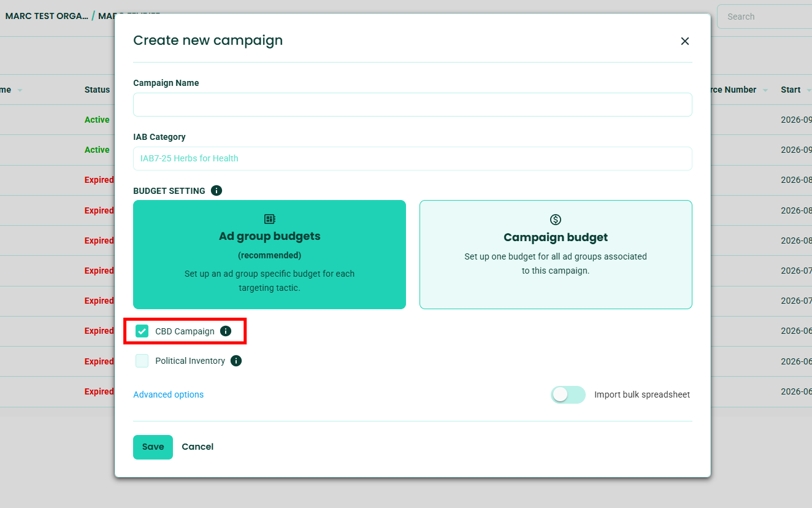Click the Ad group budgets icon
The height and width of the screenshot is (508, 812).
269,219
